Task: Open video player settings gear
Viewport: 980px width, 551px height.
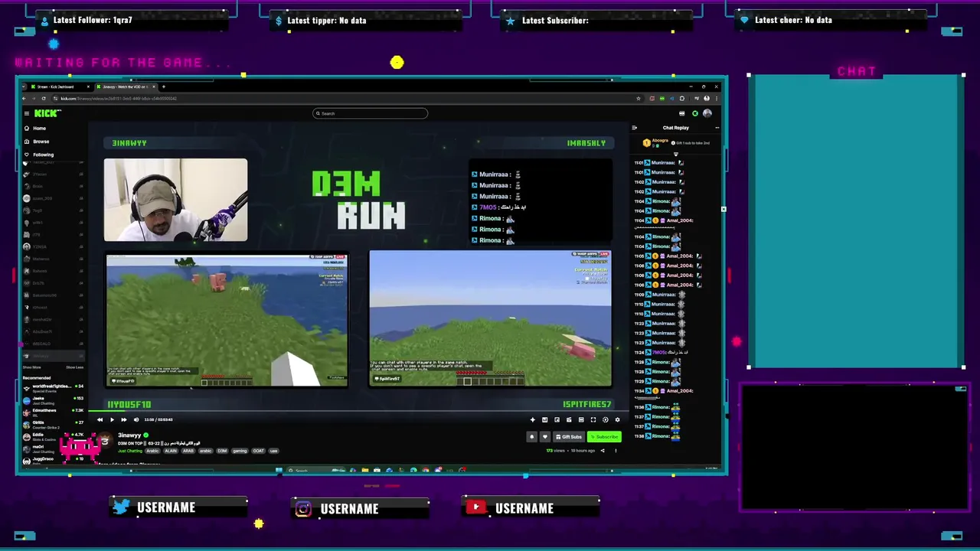Action: pyautogui.click(x=618, y=419)
